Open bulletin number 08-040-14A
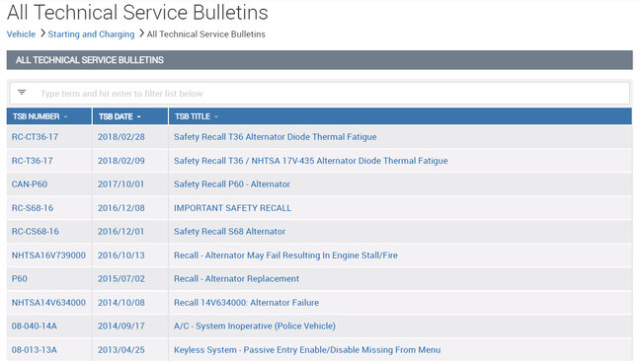Image resolution: width=642 pixels, height=364 pixels. click(x=35, y=326)
